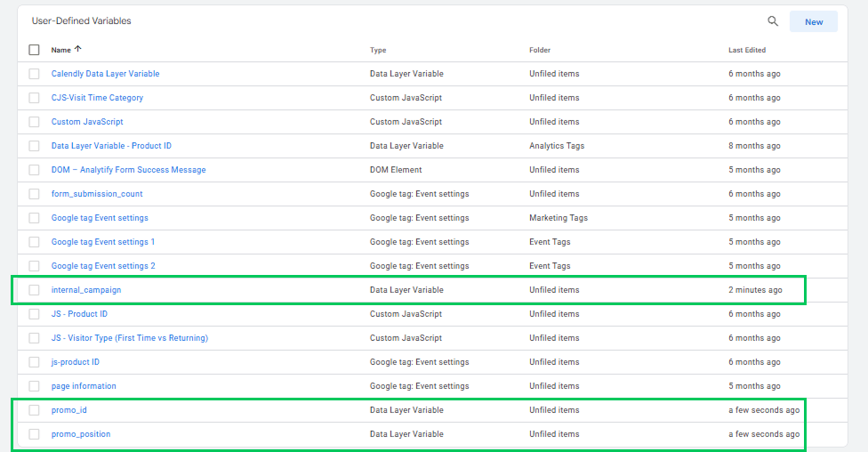This screenshot has width=868, height=452.
Task: Open the internal_campaign variable
Action: (x=86, y=290)
